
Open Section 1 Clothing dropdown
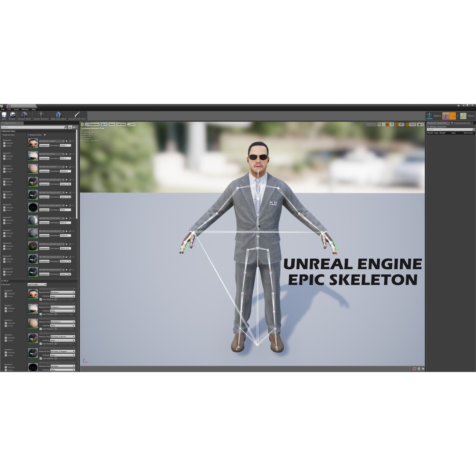click(x=63, y=311)
